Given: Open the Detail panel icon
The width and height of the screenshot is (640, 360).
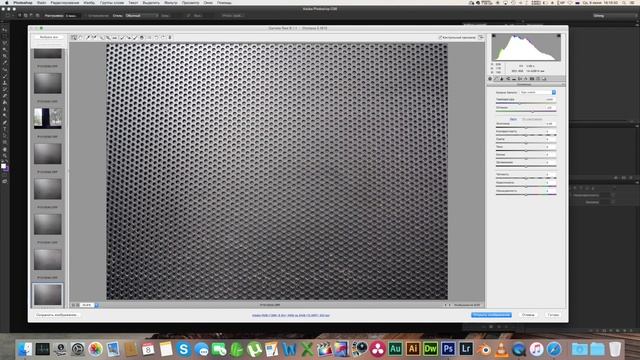Looking at the screenshot, I should point(502,78).
